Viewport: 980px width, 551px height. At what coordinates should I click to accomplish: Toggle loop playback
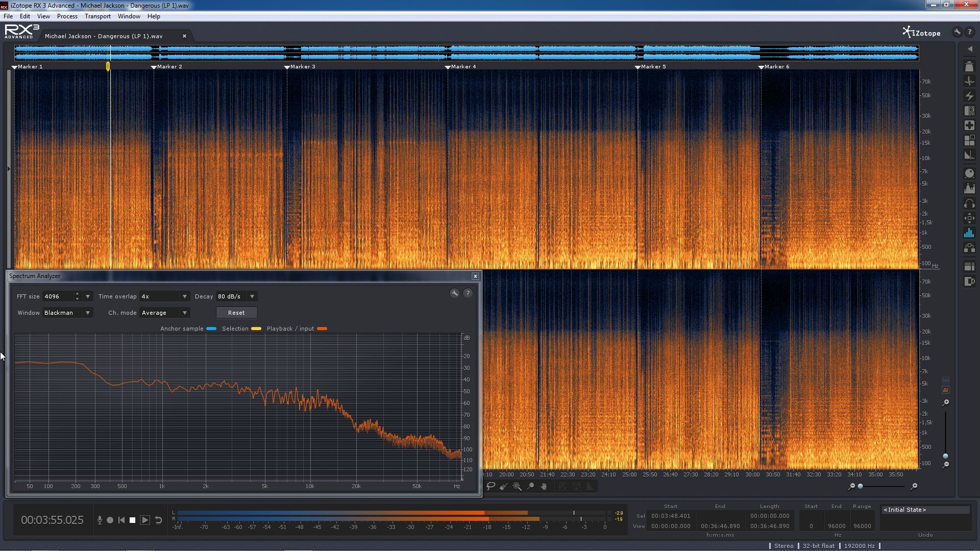[158, 520]
